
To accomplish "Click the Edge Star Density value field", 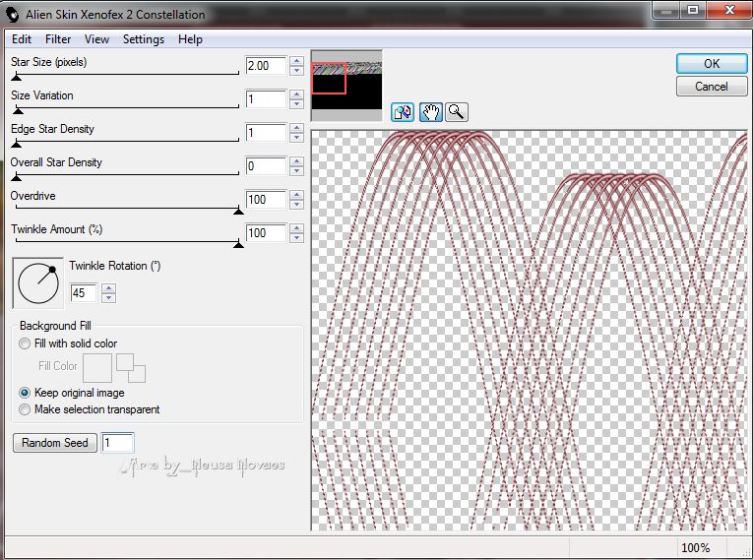I will [x=266, y=133].
